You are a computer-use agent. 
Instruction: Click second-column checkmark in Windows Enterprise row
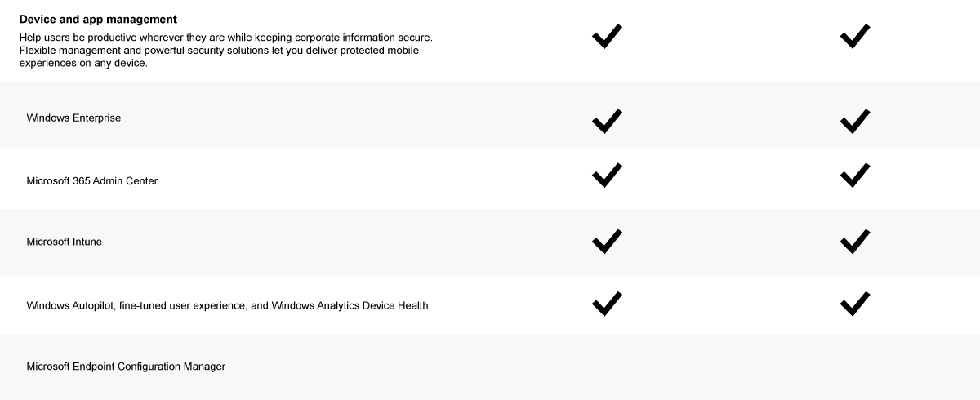pos(854,121)
